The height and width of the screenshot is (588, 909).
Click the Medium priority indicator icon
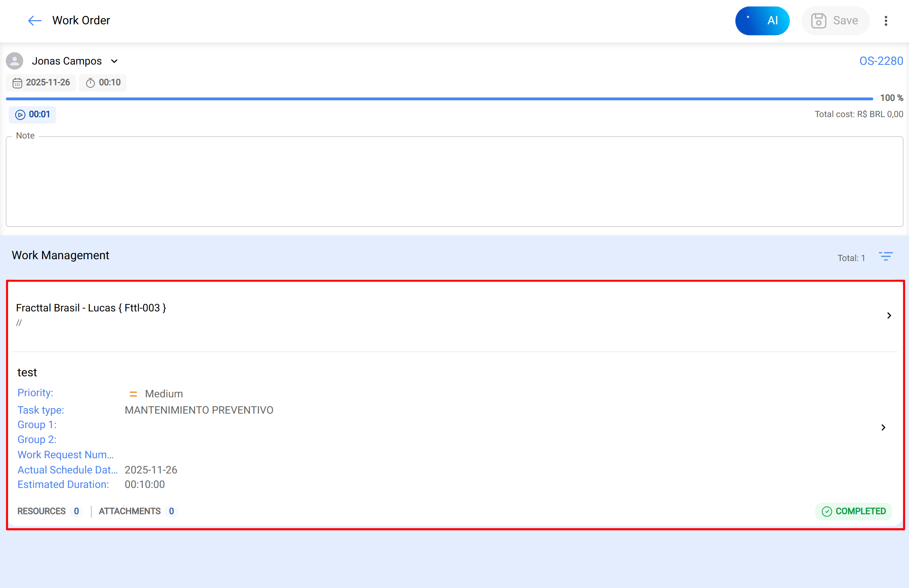click(133, 394)
